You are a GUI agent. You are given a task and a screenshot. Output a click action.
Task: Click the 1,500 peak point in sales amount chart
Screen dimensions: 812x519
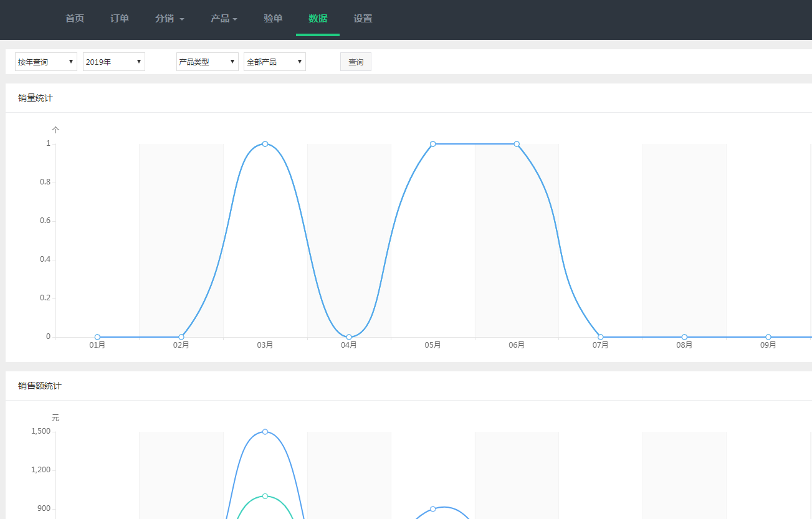click(265, 432)
